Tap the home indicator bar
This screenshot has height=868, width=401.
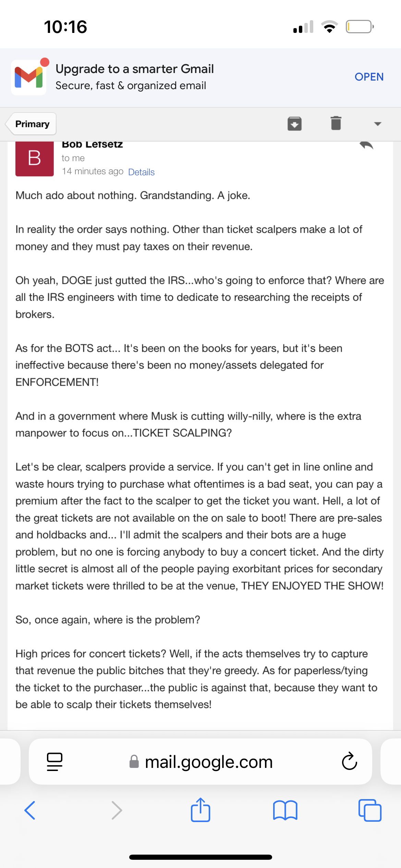pyautogui.click(x=200, y=857)
